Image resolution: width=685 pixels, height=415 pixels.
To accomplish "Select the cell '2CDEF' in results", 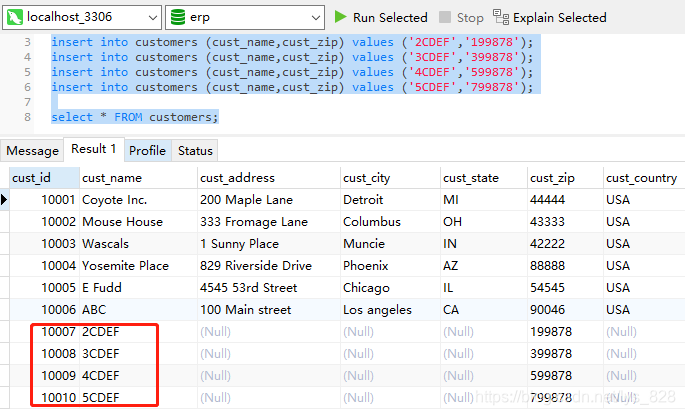I will coord(138,332).
